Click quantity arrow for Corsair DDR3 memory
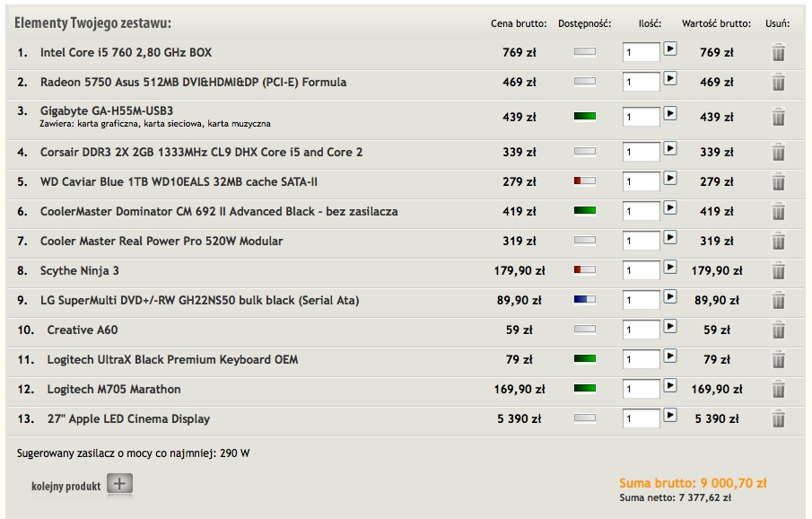This screenshot has height=519, width=812. pos(670,148)
